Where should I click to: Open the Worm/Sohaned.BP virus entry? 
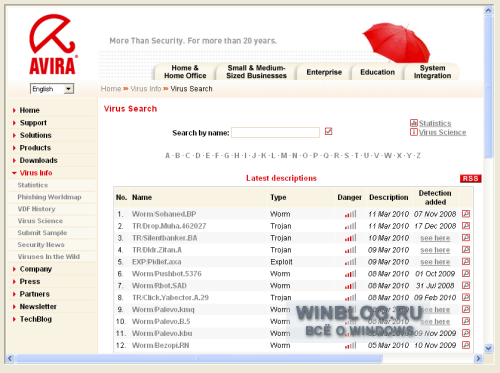(164, 214)
